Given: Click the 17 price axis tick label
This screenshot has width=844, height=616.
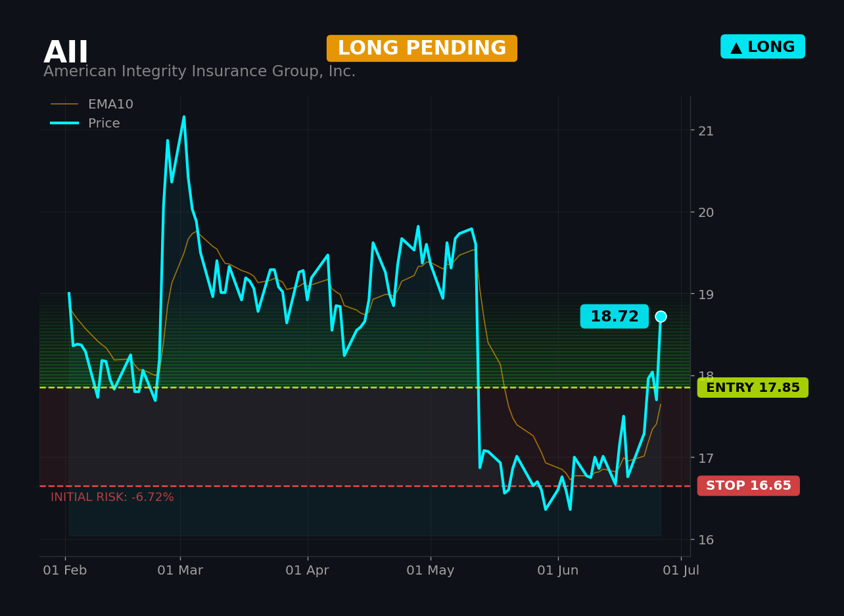Looking at the screenshot, I should tap(706, 458).
